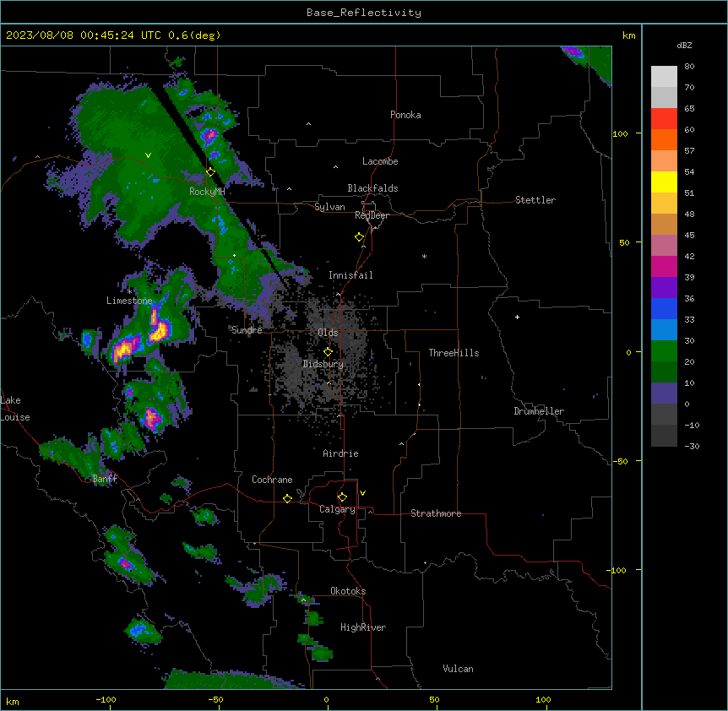The width and height of the screenshot is (728, 711).
Task: Click the Innisfail city label
Action: pos(350,275)
